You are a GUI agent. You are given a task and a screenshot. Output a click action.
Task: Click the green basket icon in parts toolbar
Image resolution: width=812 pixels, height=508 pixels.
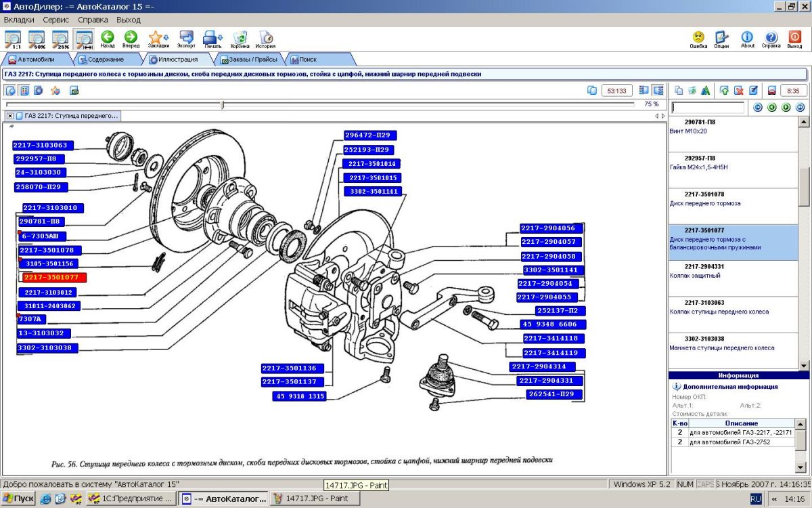692,90
